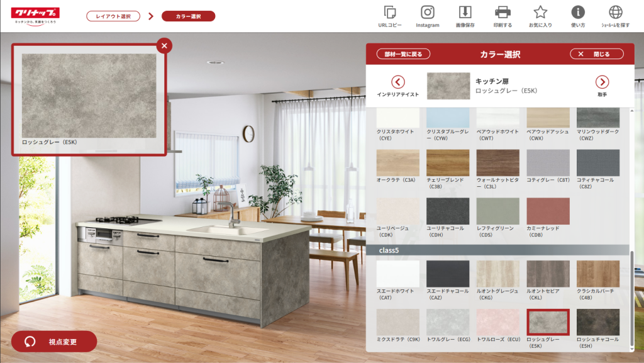
Task: Close the enlarged color preview popup
Action: pos(164,45)
